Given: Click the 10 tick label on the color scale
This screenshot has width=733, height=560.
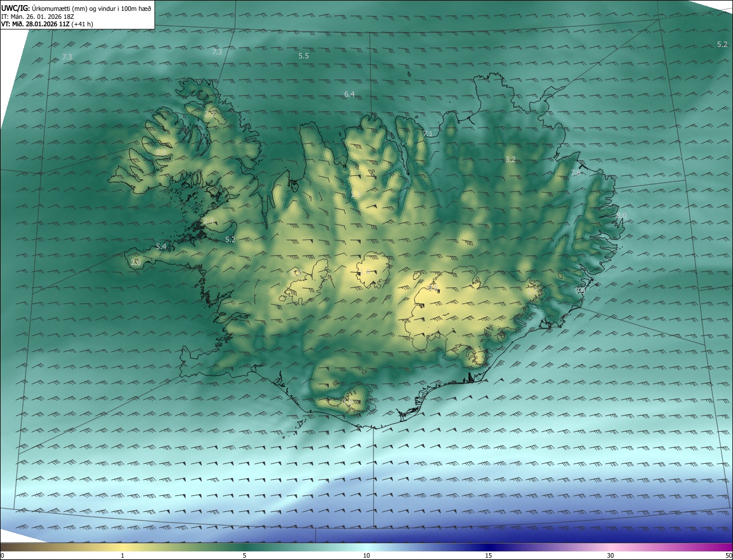Looking at the screenshot, I should click(x=366, y=555).
